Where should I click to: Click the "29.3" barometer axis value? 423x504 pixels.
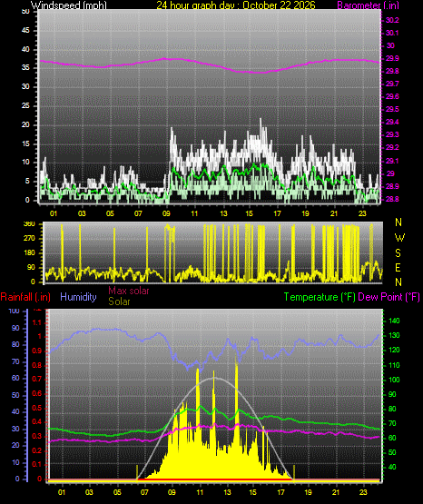392,134
